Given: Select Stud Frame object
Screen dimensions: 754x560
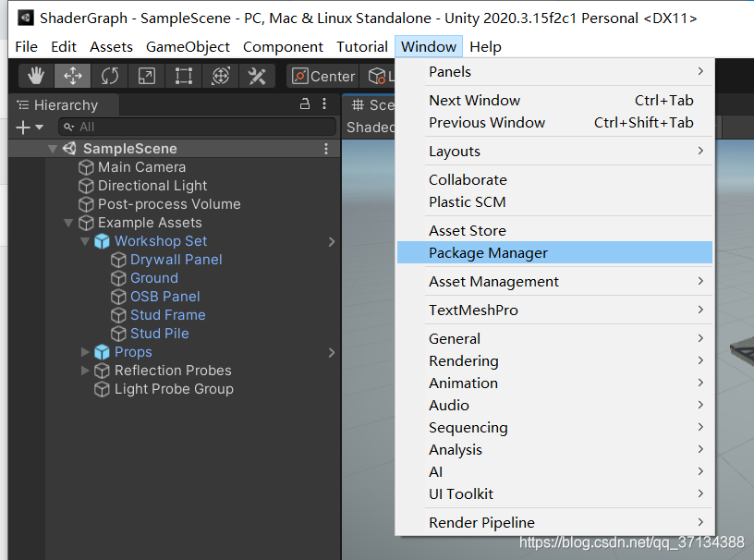Looking at the screenshot, I should point(168,315).
